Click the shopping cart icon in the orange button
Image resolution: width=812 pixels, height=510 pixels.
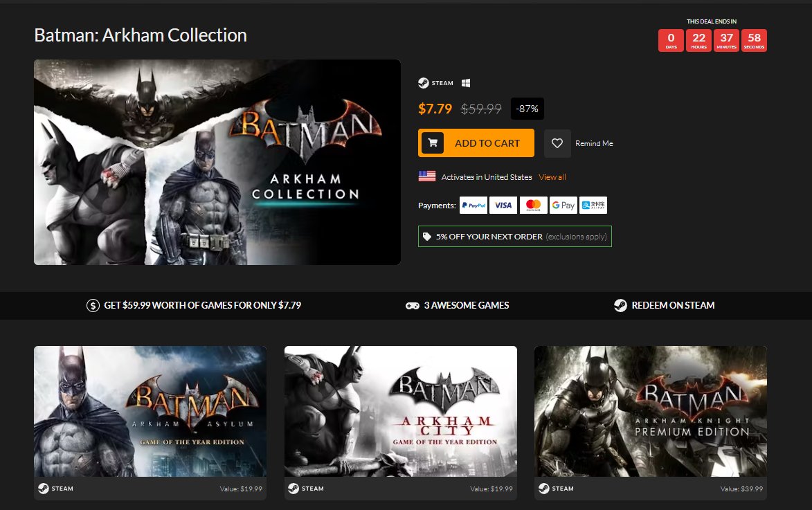(x=432, y=143)
